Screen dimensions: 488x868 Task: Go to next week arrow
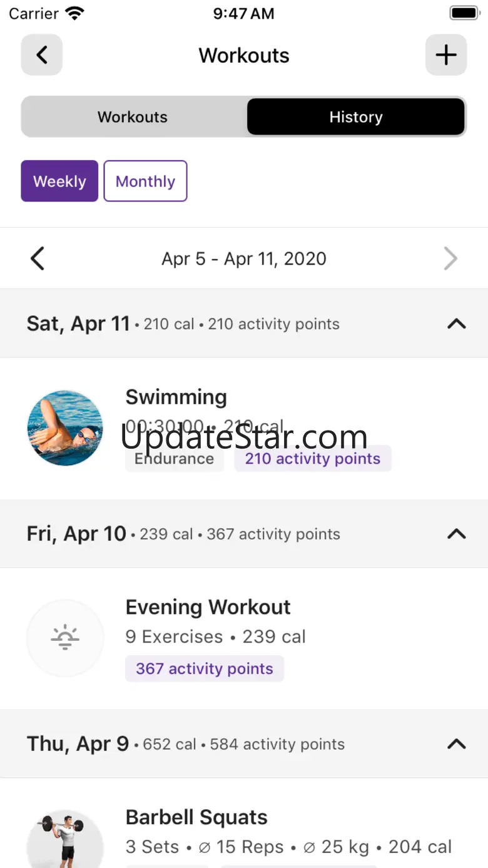(450, 258)
